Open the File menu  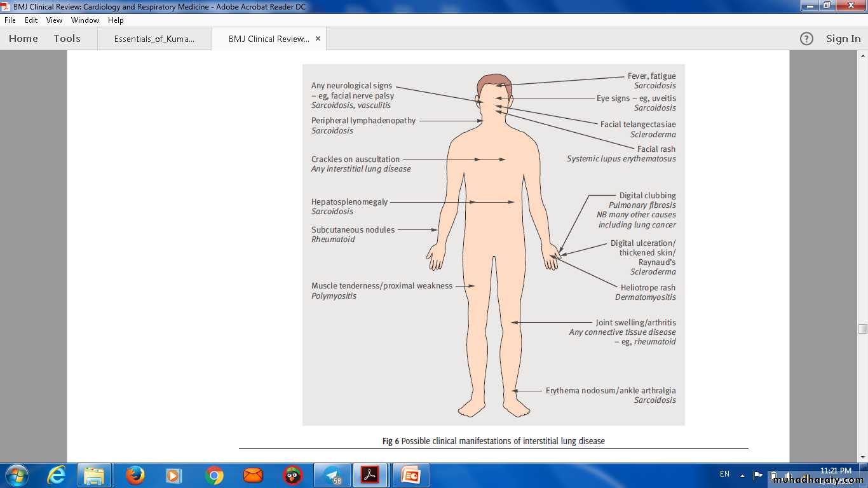point(10,20)
